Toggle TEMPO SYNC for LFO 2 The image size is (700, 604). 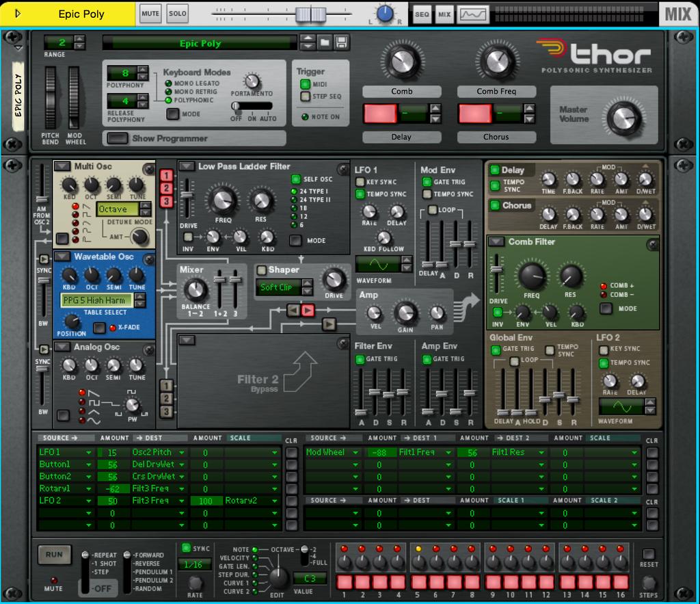604,363
